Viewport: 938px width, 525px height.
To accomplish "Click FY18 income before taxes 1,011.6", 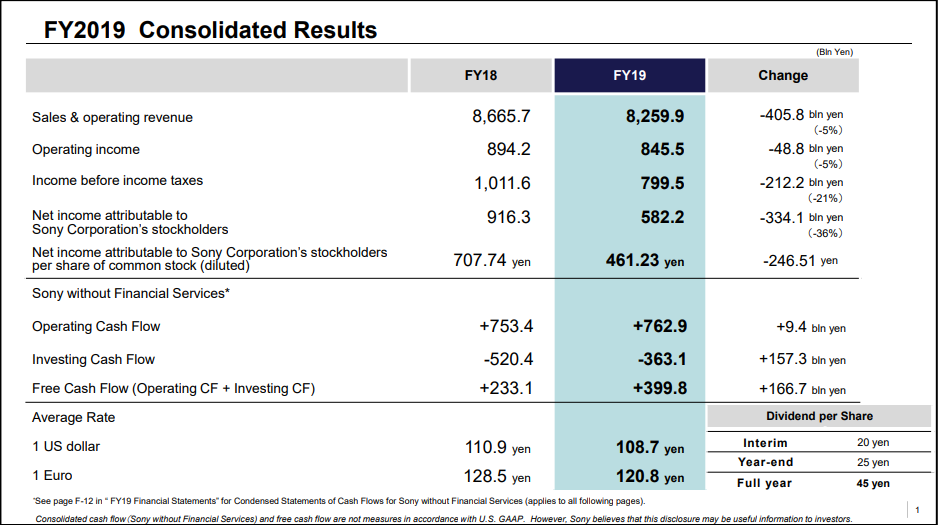I will pos(502,183).
